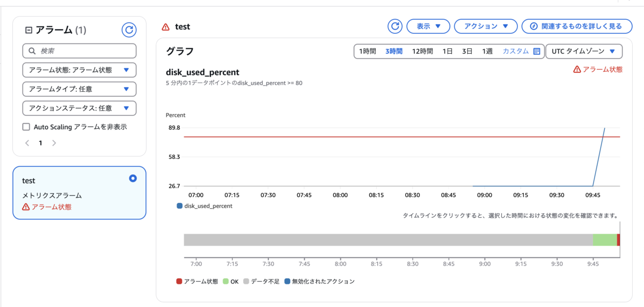The width and height of the screenshot is (644, 307).
Task: Go to previous alarm list page
Action: 27,143
